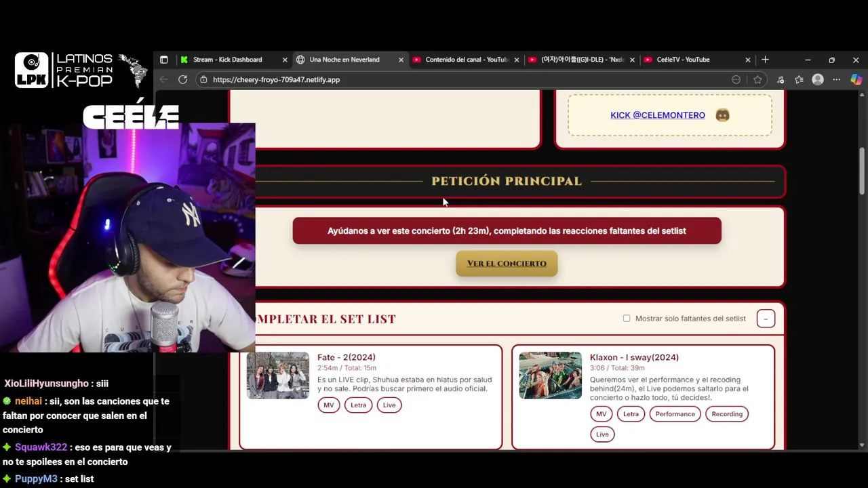Open a new browser tab
The image size is (868, 488).
[x=765, y=60]
